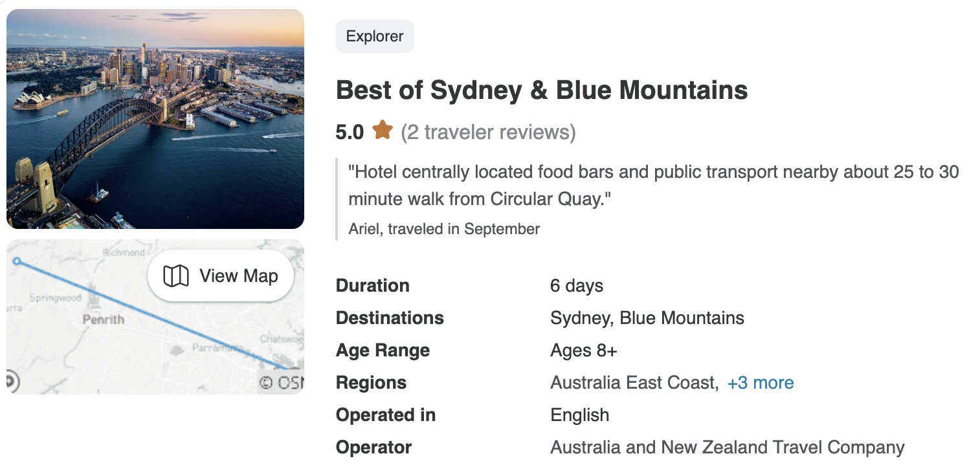The height and width of the screenshot is (476, 980).
Task: Click the Penrith label on the map
Action: tap(103, 319)
